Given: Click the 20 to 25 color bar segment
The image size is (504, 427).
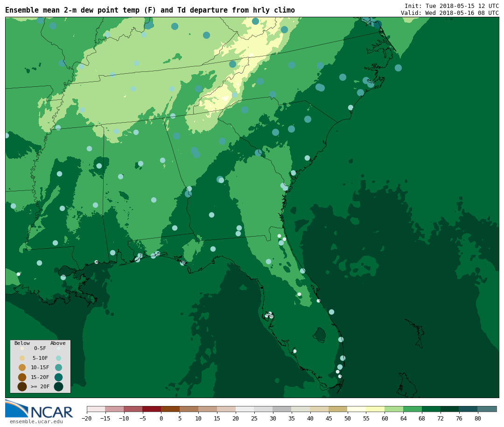Looking at the screenshot, I should 245,409.
